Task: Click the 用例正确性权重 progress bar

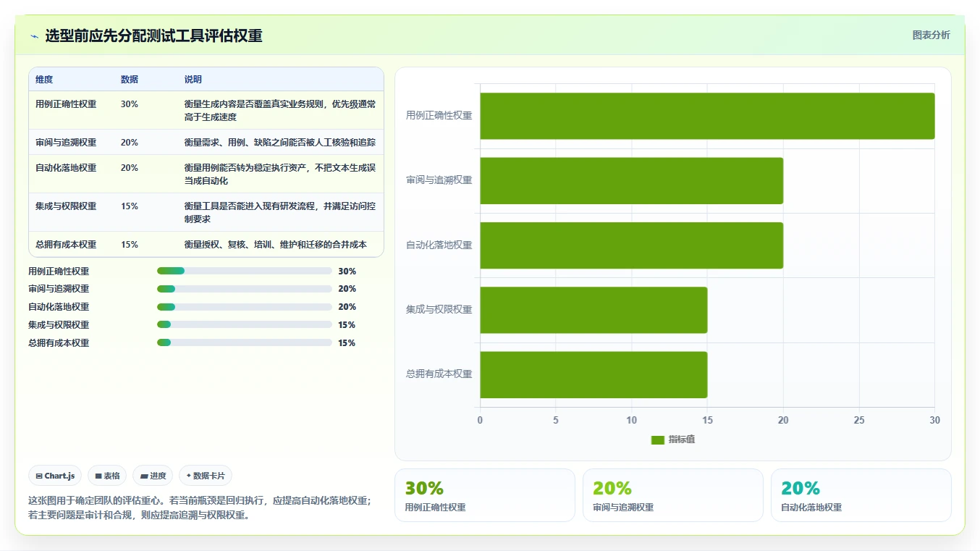Action: [245, 271]
